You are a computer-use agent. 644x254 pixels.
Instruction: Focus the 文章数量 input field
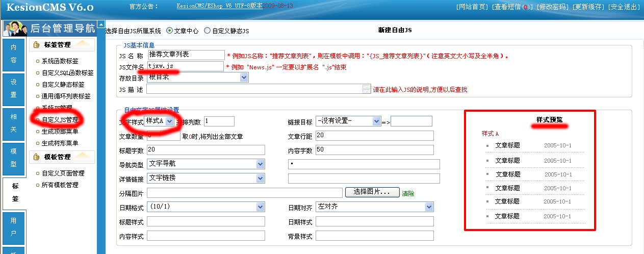pos(164,136)
